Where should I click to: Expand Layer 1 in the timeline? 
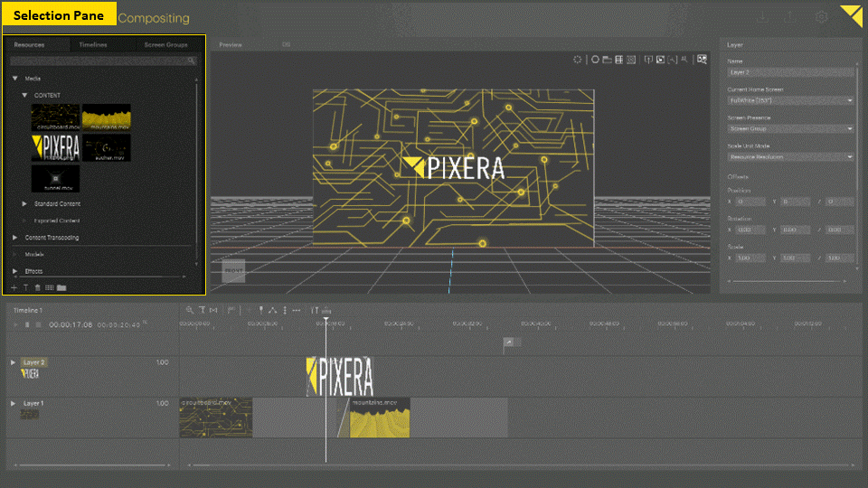pyautogui.click(x=13, y=403)
